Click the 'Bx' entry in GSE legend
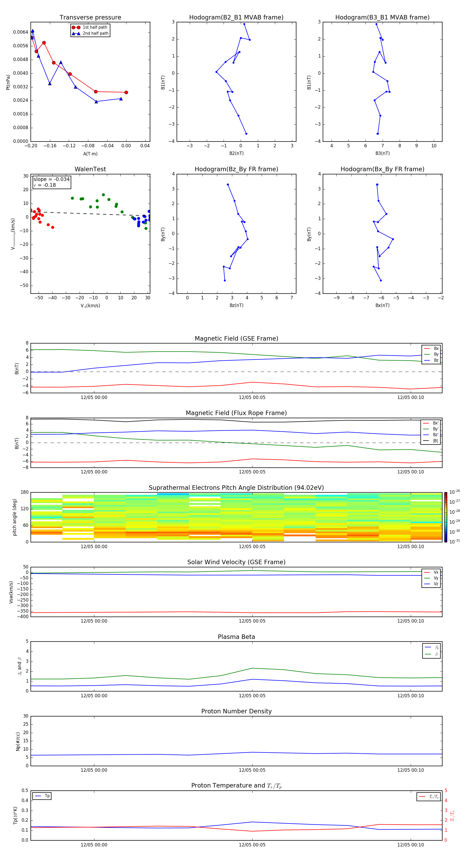Image resolution: width=473 pixels, height=868 pixels. click(x=431, y=349)
